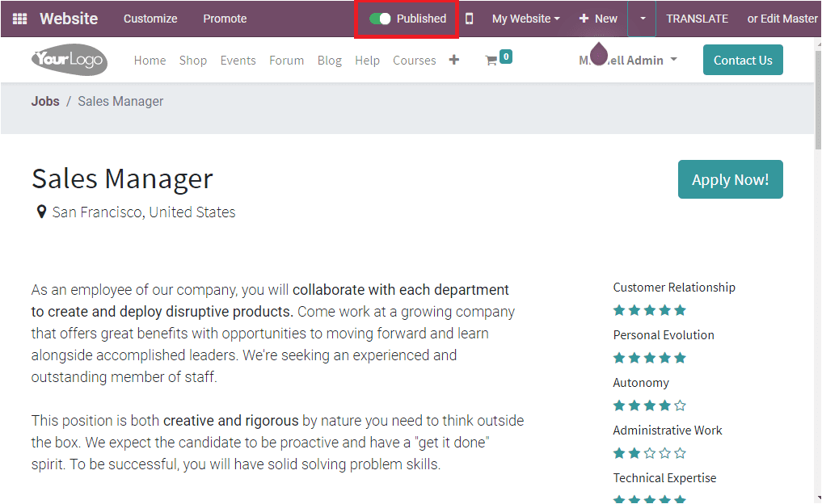822x504 pixels.
Task: Go to Jobs breadcrumb link
Action: click(45, 101)
